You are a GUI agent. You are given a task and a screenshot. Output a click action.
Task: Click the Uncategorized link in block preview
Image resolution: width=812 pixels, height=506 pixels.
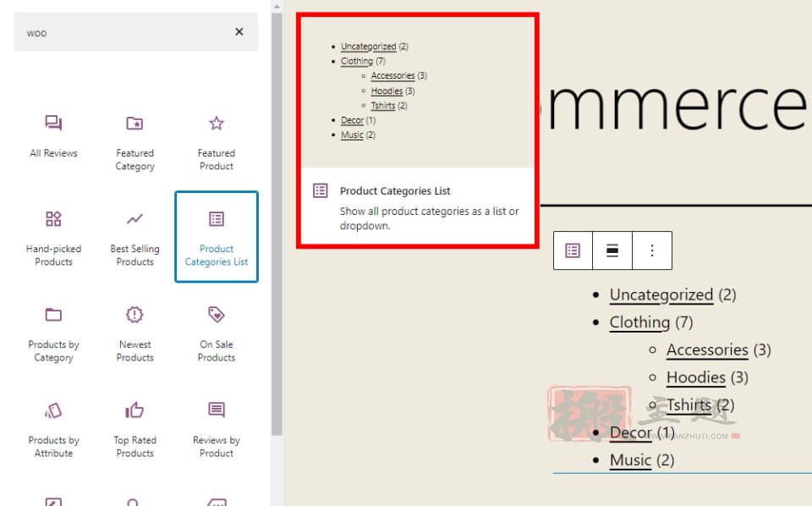[x=368, y=47]
